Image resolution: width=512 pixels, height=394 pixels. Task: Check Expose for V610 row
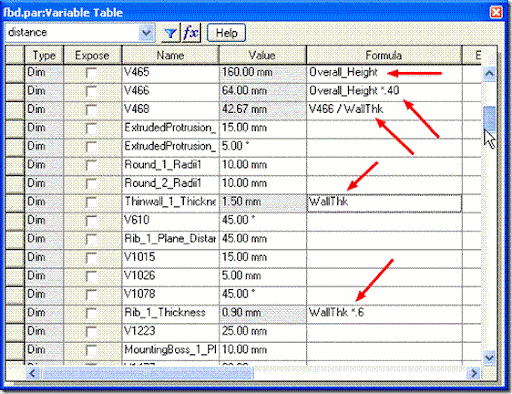pos(91,221)
